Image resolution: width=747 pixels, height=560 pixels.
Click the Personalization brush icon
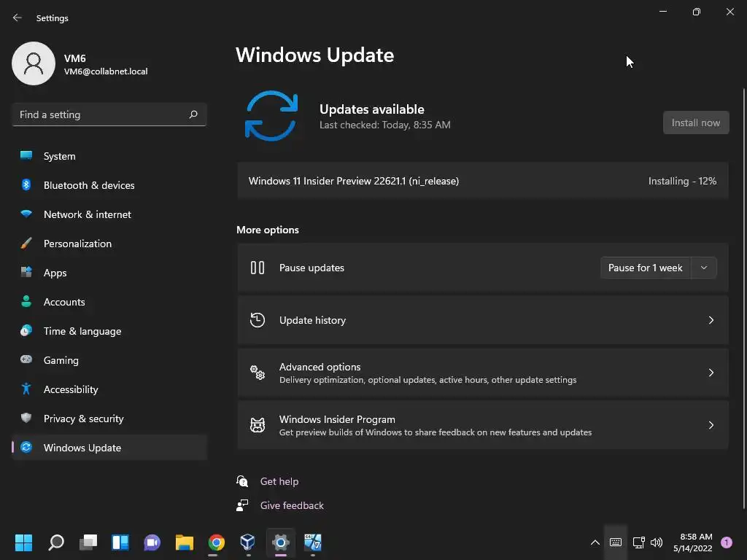26,244
